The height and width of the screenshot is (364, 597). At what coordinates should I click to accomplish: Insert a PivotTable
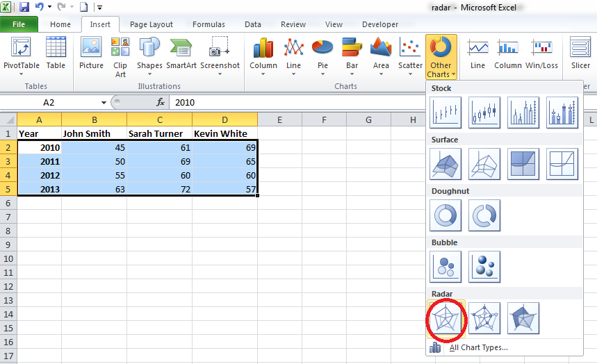coord(22,56)
